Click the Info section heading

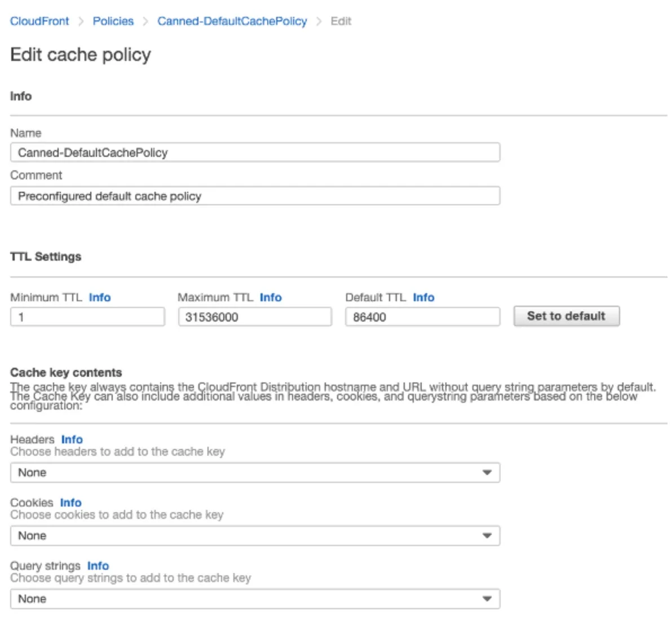click(x=21, y=96)
